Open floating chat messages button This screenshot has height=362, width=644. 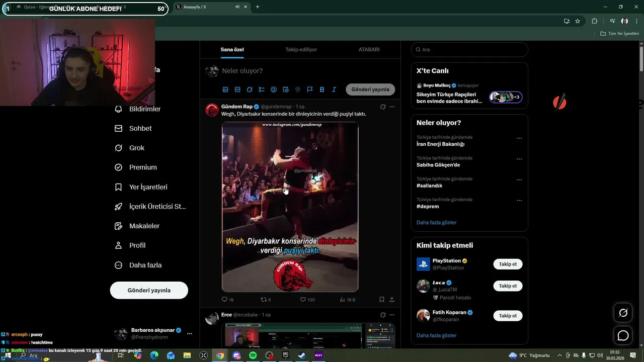(x=623, y=335)
